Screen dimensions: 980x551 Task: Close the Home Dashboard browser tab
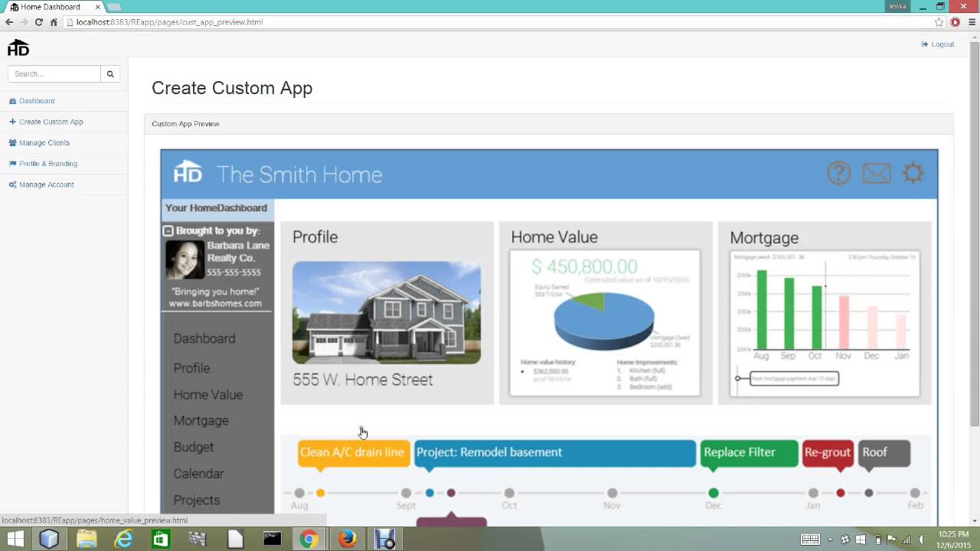click(x=97, y=7)
